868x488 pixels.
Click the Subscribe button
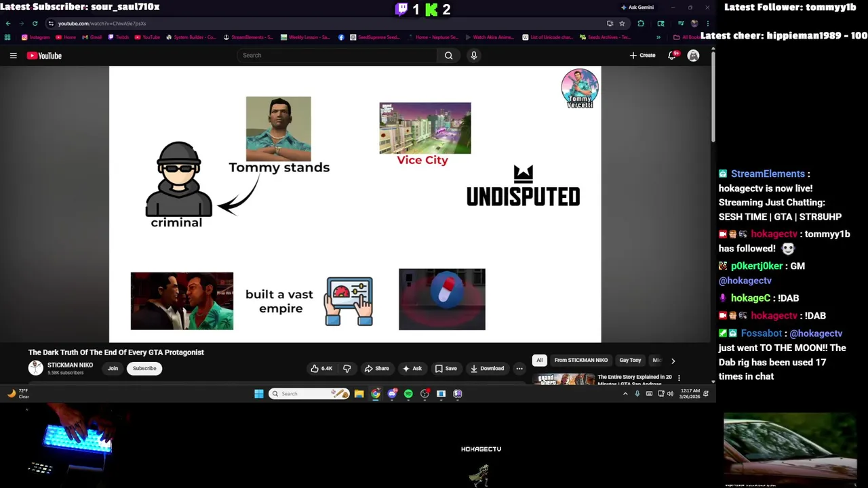pyautogui.click(x=144, y=369)
